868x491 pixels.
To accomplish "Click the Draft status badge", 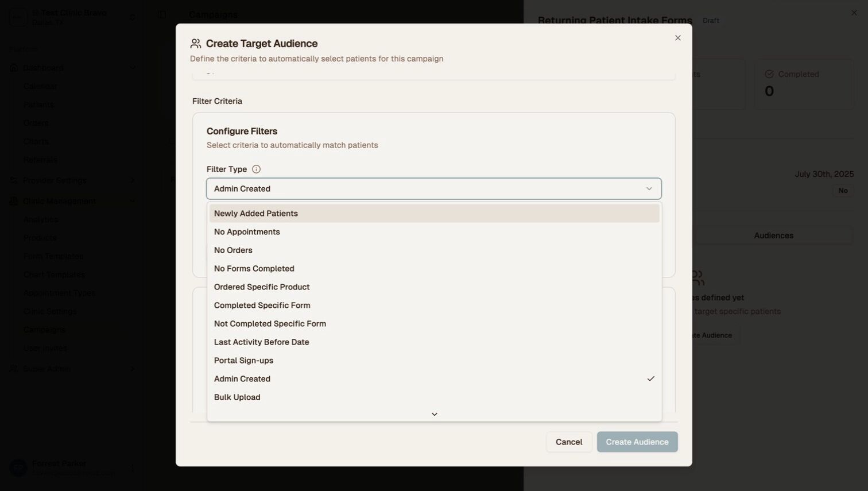I will (x=711, y=21).
